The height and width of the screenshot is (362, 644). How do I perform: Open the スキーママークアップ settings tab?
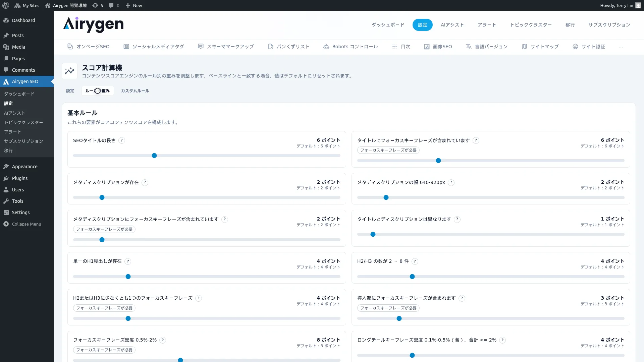[226, 47]
